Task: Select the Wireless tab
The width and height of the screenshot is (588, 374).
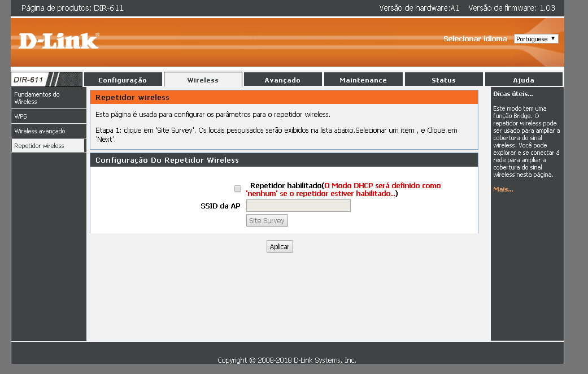Action: [x=203, y=80]
